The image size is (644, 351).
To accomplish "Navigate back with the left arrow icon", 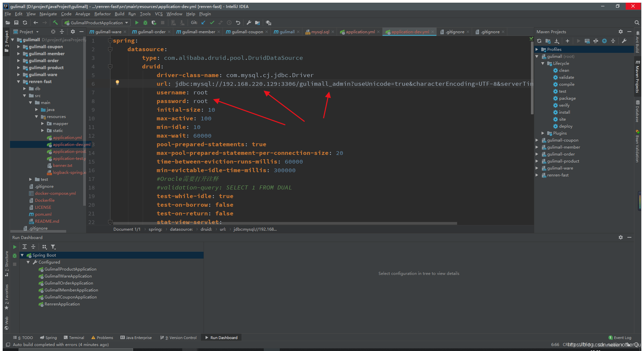I will coord(36,23).
